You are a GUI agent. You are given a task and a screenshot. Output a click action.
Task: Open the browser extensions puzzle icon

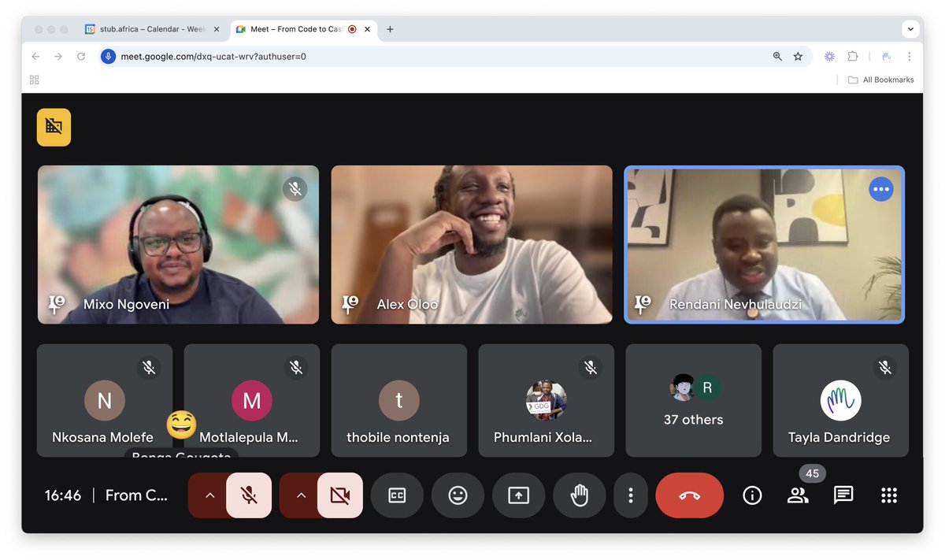pos(853,56)
